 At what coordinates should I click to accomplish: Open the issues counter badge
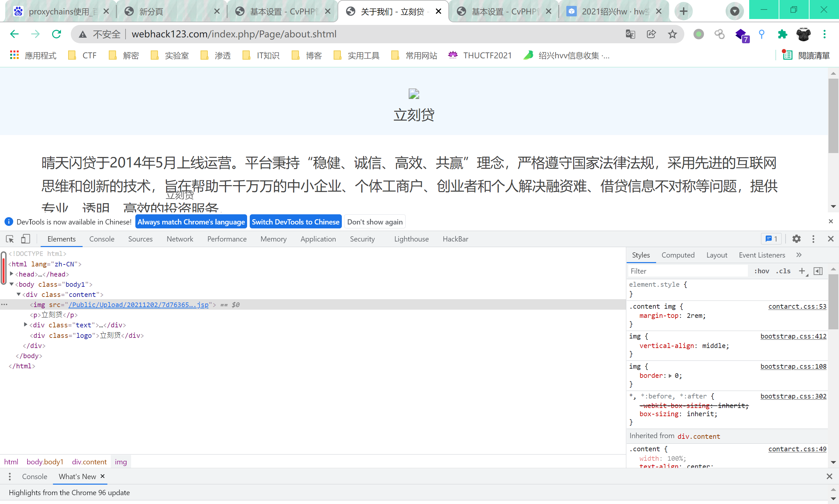tap(771, 239)
